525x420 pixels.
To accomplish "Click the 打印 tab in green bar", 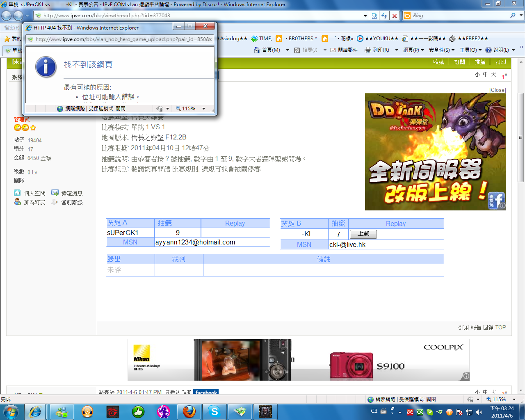I will click(x=501, y=62).
